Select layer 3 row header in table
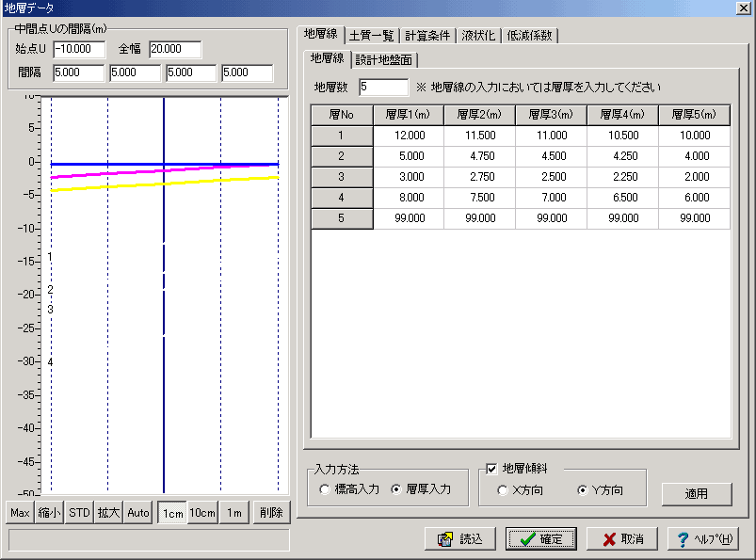 (342, 177)
